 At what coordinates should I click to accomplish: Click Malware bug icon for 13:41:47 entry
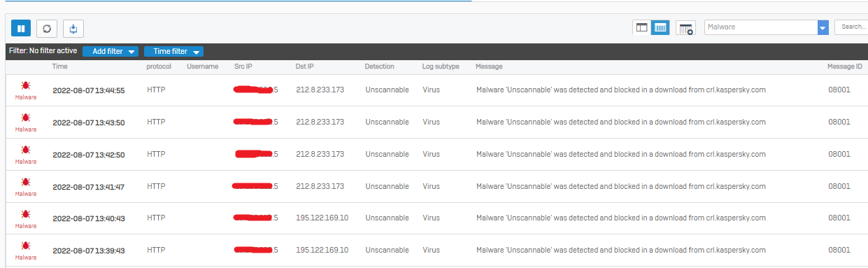pos(26,187)
